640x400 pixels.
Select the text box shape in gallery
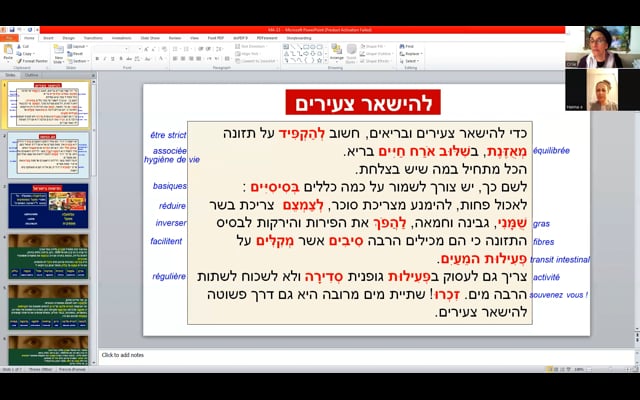click(x=286, y=47)
